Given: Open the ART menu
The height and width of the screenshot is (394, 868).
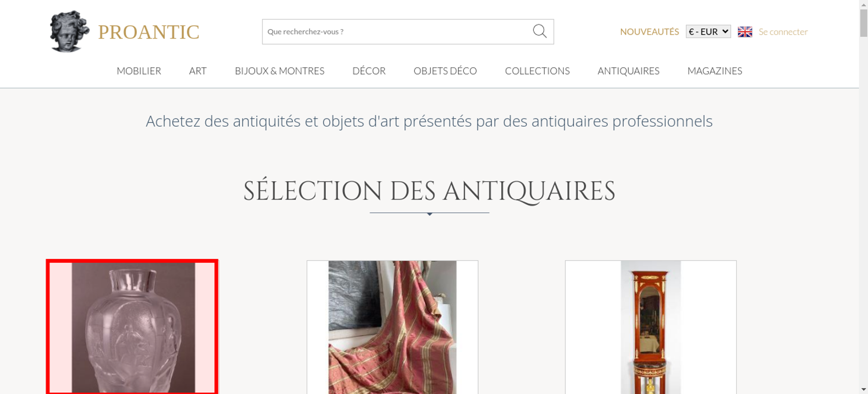Looking at the screenshot, I should pyautogui.click(x=198, y=71).
